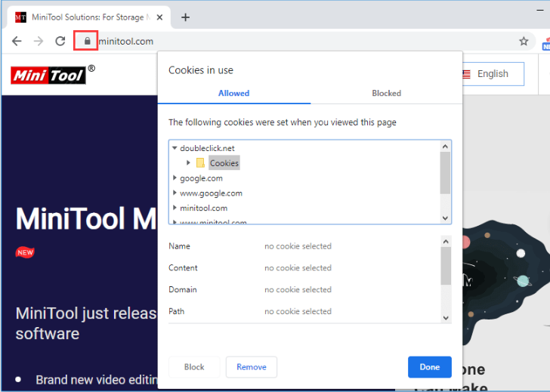
Task: Click the Domain field label
Action: click(x=183, y=289)
